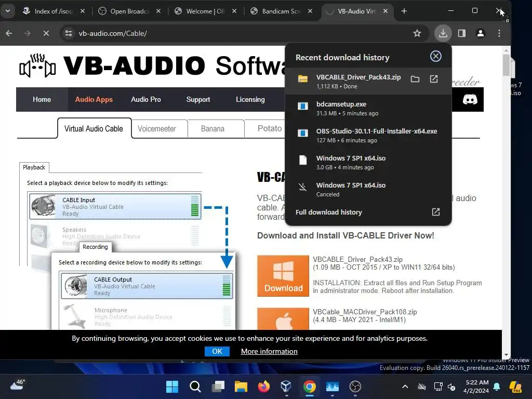The image size is (532, 399).
Task: Click the page vertical scrollbar thumb
Action: click(x=506, y=65)
